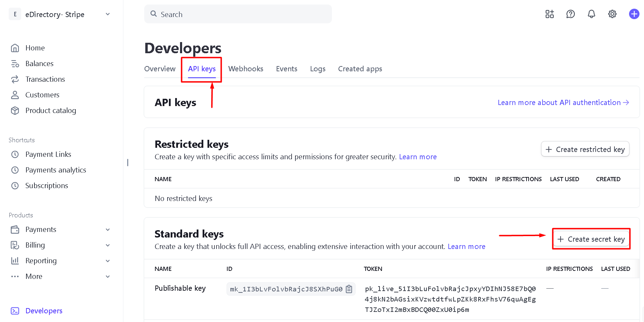Screen dimensions: 644x322
Task: Switch to the Webhooks tab
Action: 246,69
